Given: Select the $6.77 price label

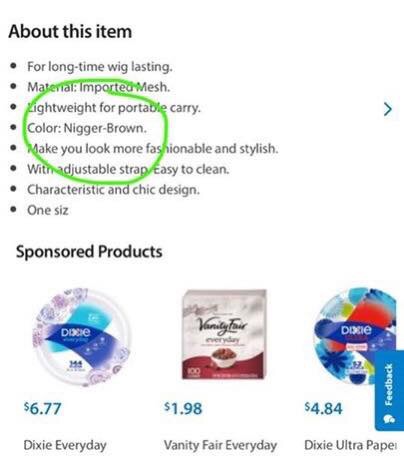Looking at the screenshot, I should 42,409.
